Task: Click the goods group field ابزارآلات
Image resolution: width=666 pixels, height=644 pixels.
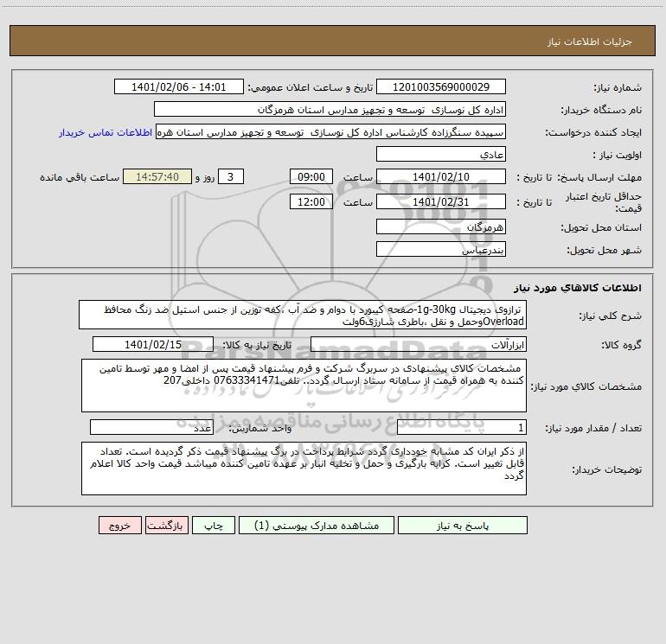Action: tap(419, 344)
